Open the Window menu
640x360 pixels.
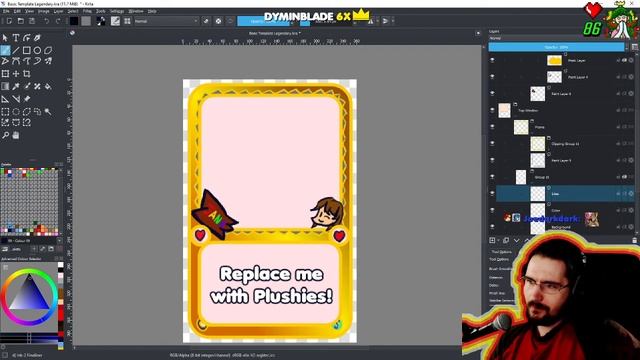coord(136,11)
